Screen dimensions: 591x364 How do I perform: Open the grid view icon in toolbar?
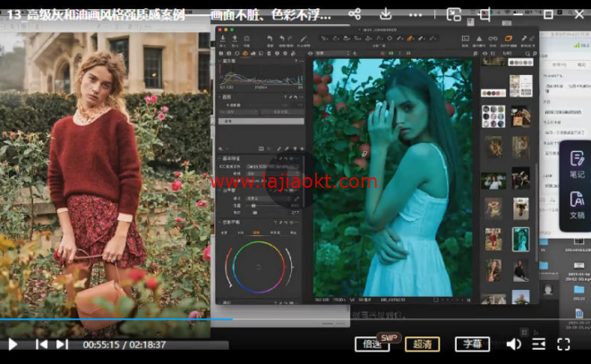466,38
